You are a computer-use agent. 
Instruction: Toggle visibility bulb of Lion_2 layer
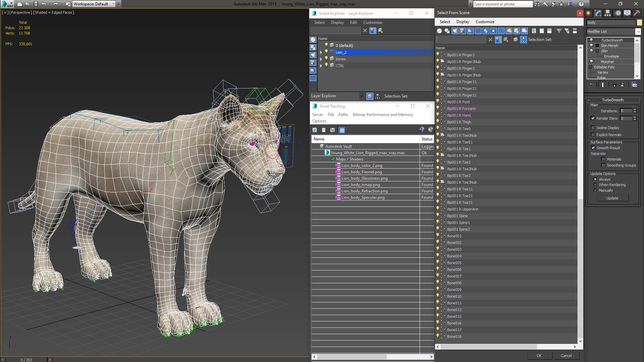tap(326, 52)
